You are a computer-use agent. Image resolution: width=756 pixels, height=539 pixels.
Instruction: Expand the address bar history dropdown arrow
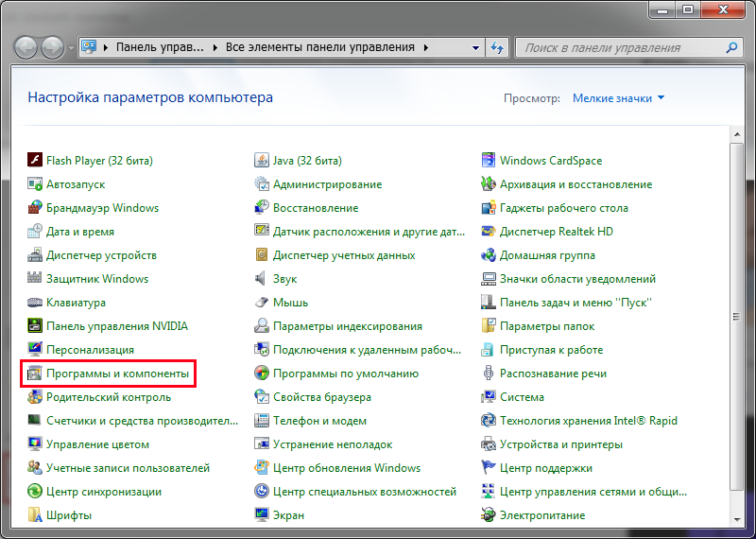(475, 48)
